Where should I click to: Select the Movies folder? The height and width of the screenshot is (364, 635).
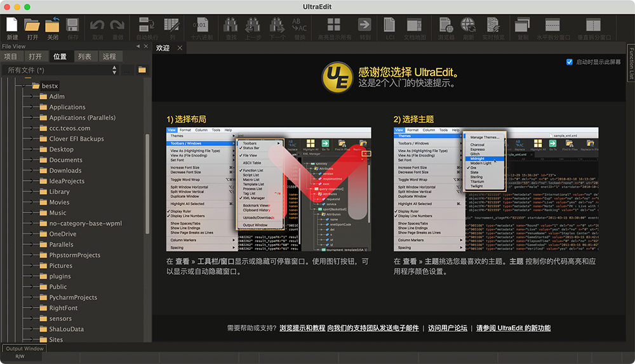(x=54, y=202)
